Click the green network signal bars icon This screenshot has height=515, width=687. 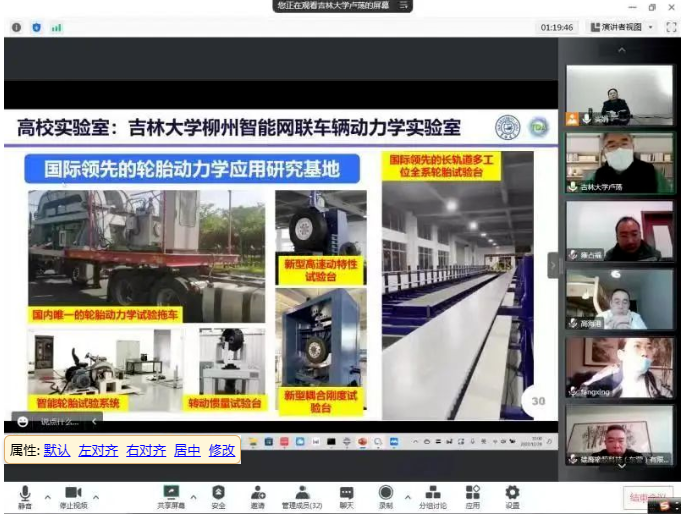point(57,28)
